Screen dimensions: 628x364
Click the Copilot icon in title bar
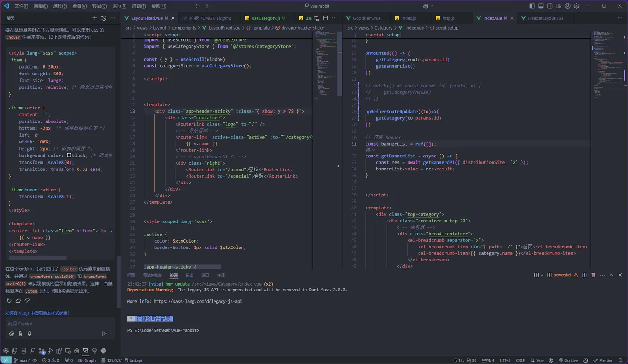coord(426,6)
